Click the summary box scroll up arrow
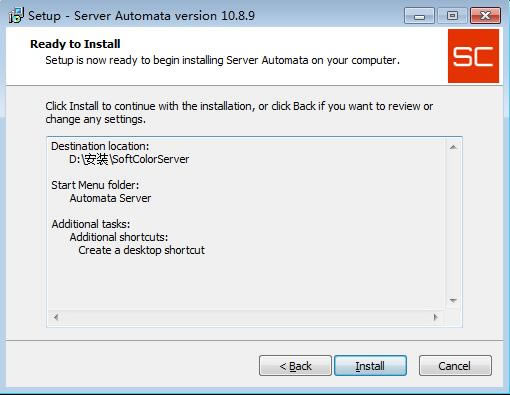Screen dimensions: 510x395 coord(453,147)
